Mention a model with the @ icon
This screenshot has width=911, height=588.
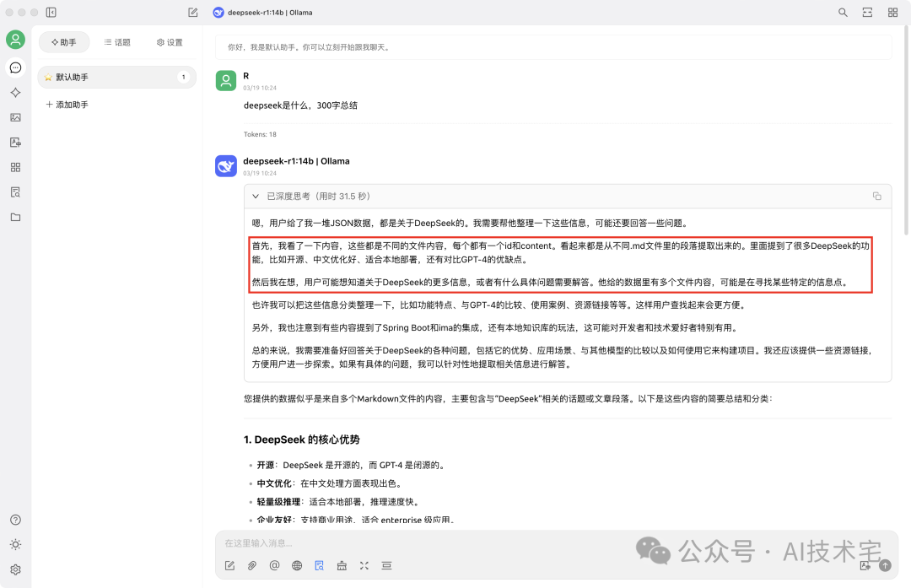point(274,565)
